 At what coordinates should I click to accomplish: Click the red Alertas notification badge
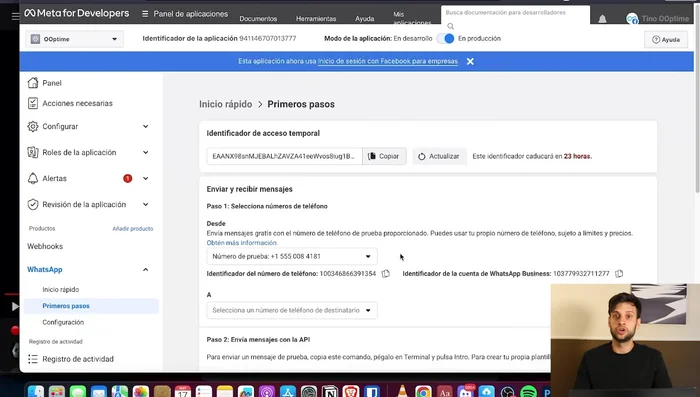128,178
